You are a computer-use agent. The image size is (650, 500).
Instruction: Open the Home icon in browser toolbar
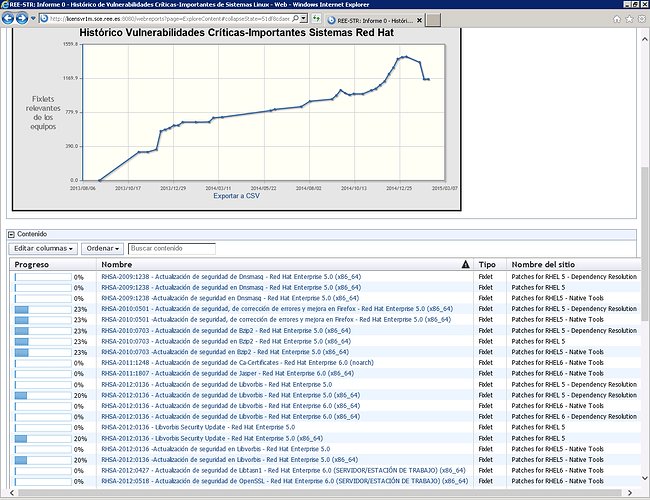coord(617,19)
